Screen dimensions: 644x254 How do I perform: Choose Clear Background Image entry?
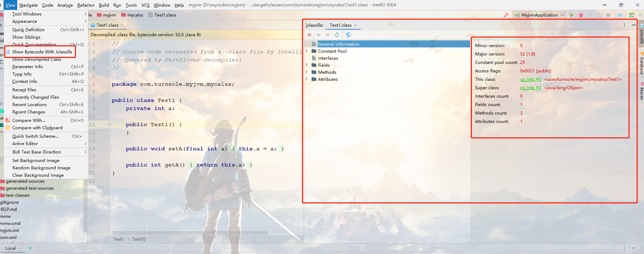pyautogui.click(x=46, y=175)
